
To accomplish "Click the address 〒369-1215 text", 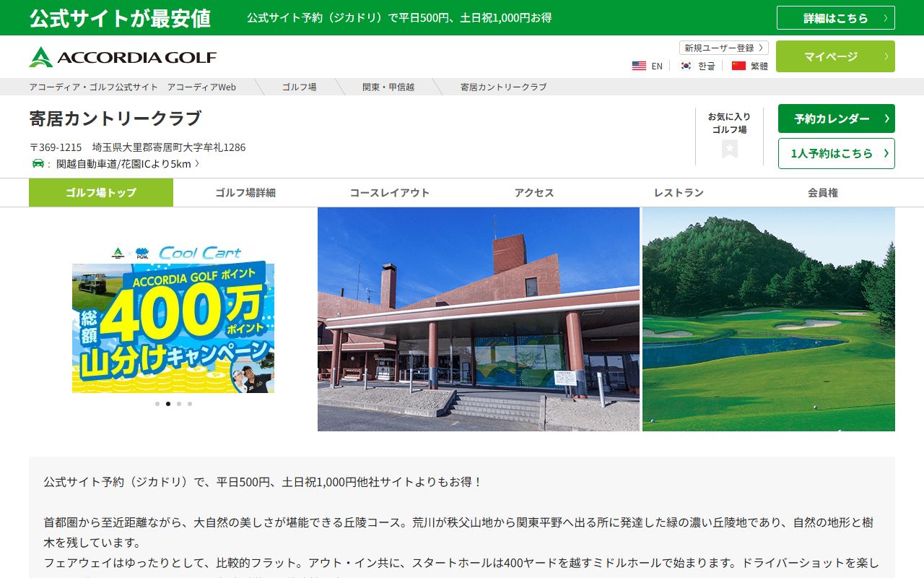I will (x=137, y=147).
